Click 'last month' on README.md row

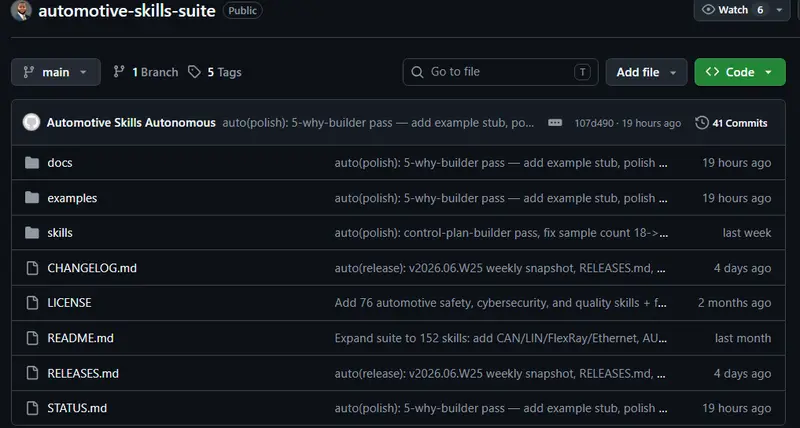click(x=743, y=338)
